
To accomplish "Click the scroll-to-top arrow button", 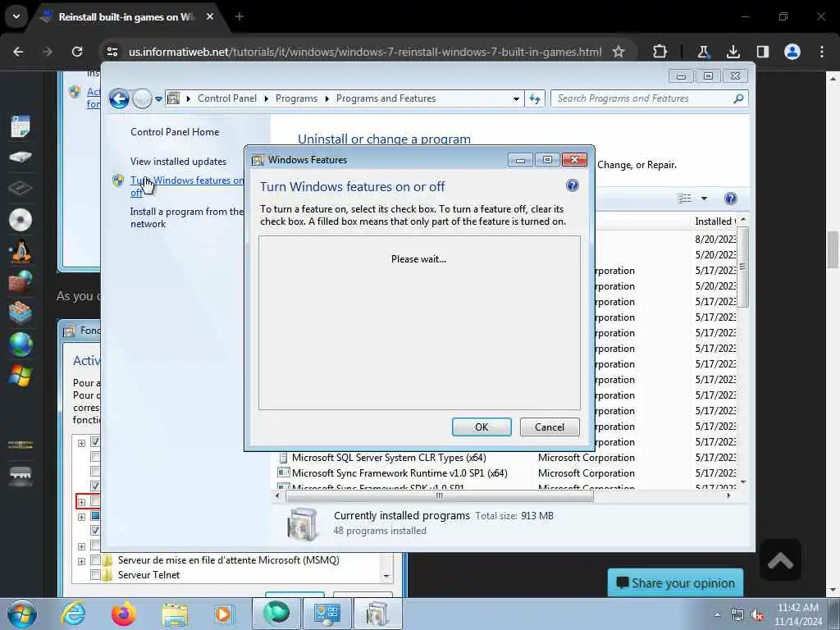I will coord(780,560).
